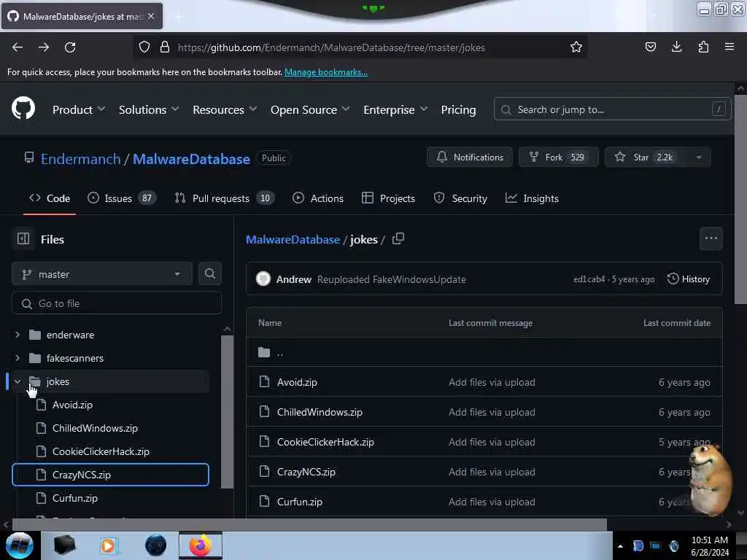Click the Search or jump to field
The height and width of the screenshot is (560, 747).
[x=612, y=109]
